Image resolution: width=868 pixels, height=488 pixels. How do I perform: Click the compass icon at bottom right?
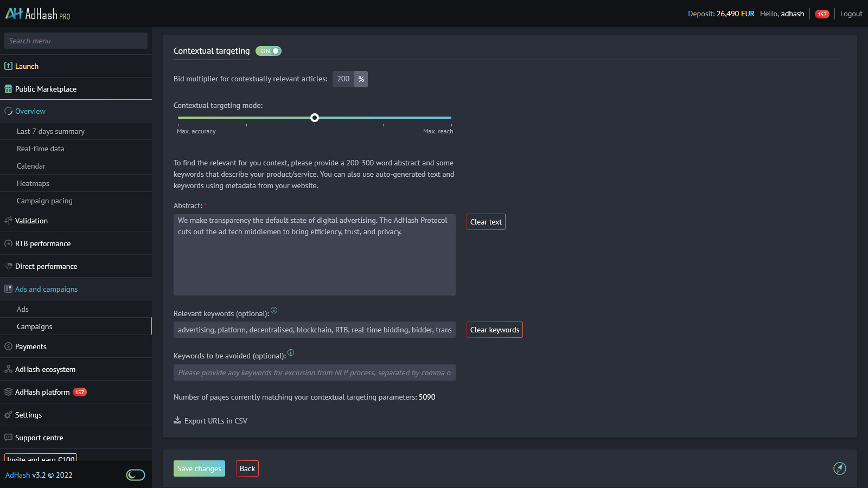840,468
